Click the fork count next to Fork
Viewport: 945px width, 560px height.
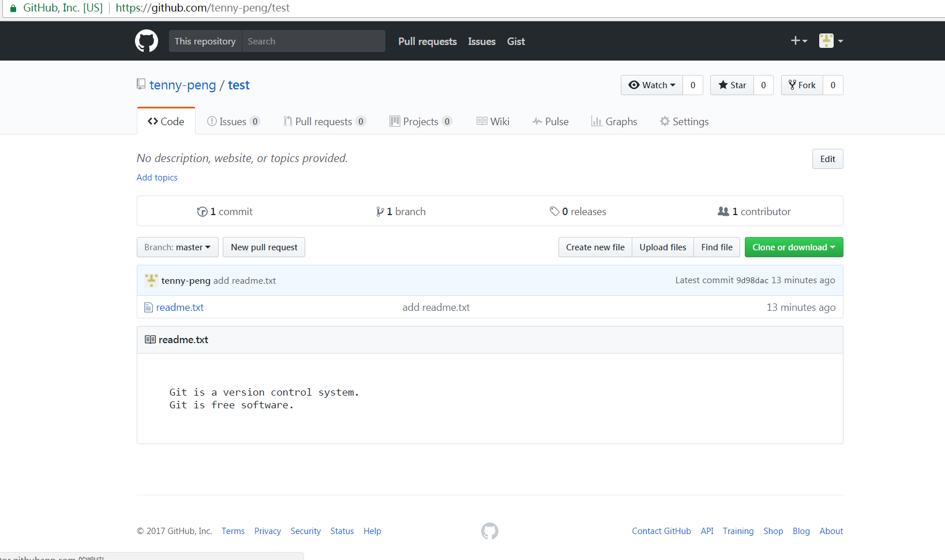[833, 85]
